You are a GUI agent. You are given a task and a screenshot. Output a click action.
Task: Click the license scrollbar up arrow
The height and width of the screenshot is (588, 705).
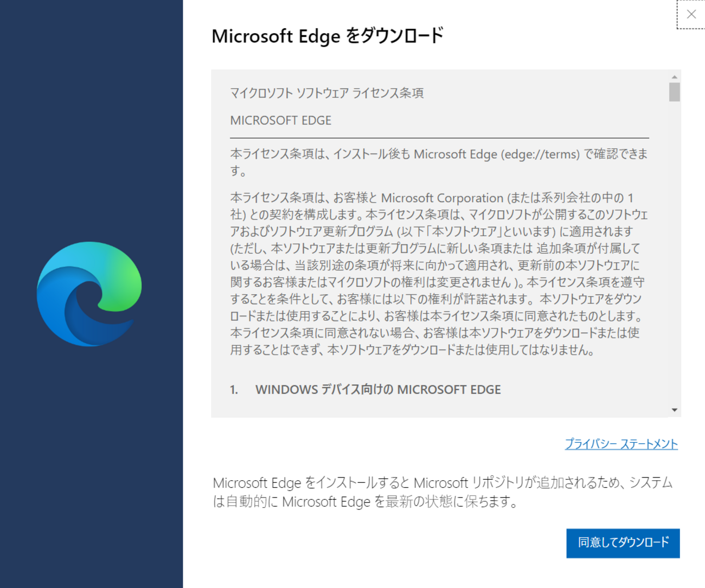(674, 77)
